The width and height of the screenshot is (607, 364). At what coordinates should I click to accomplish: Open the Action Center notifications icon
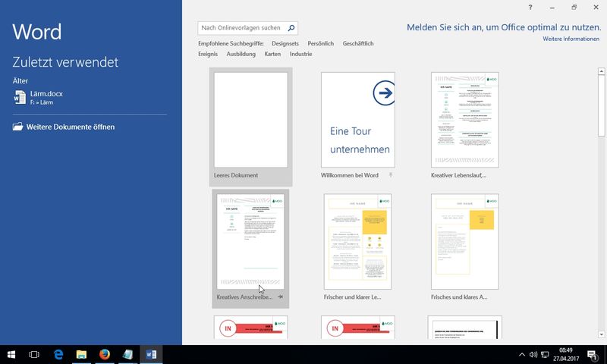[592, 354]
